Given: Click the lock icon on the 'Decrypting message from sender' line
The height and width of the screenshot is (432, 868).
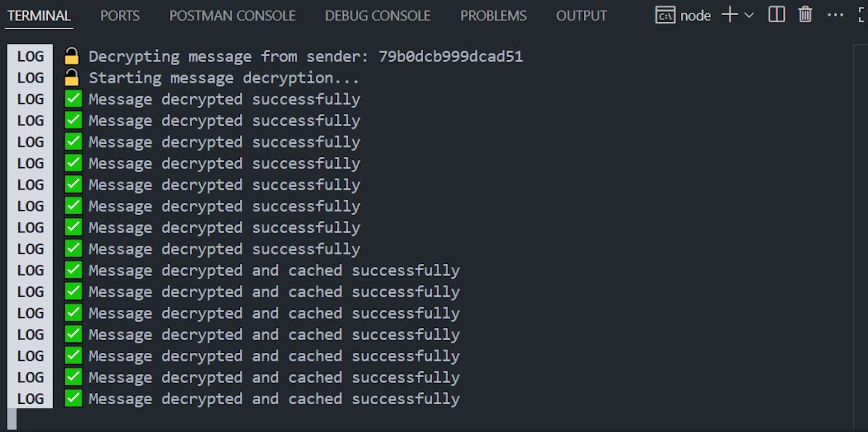Looking at the screenshot, I should pyautogui.click(x=72, y=56).
